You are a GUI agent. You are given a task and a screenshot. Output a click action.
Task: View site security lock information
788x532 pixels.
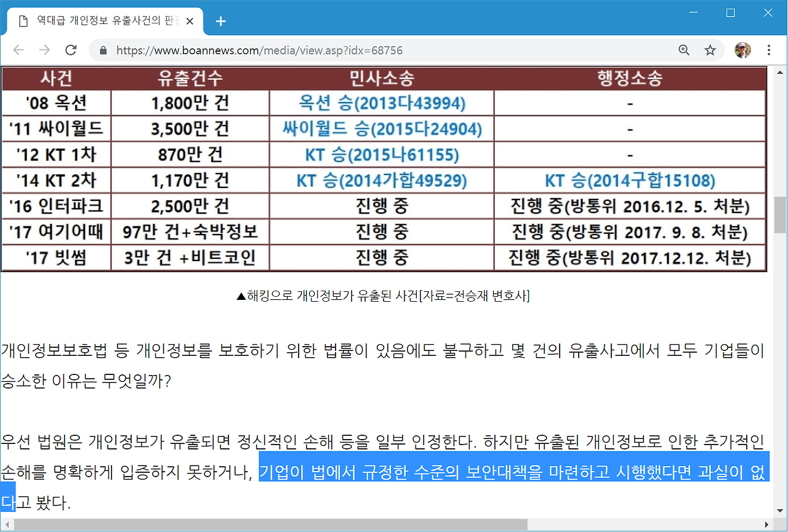(x=103, y=50)
